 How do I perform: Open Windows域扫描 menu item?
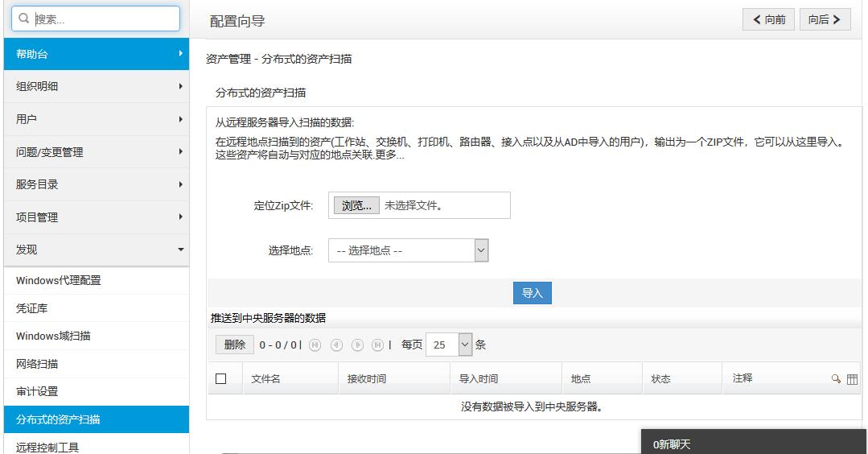[97, 336]
